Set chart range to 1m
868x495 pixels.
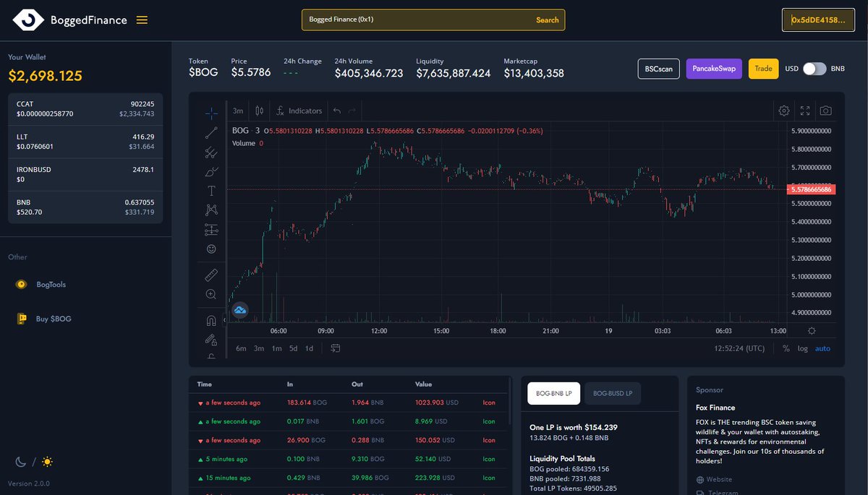click(x=276, y=348)
